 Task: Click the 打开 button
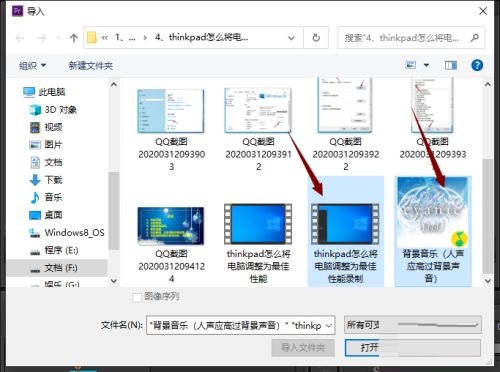coord(413,348)
